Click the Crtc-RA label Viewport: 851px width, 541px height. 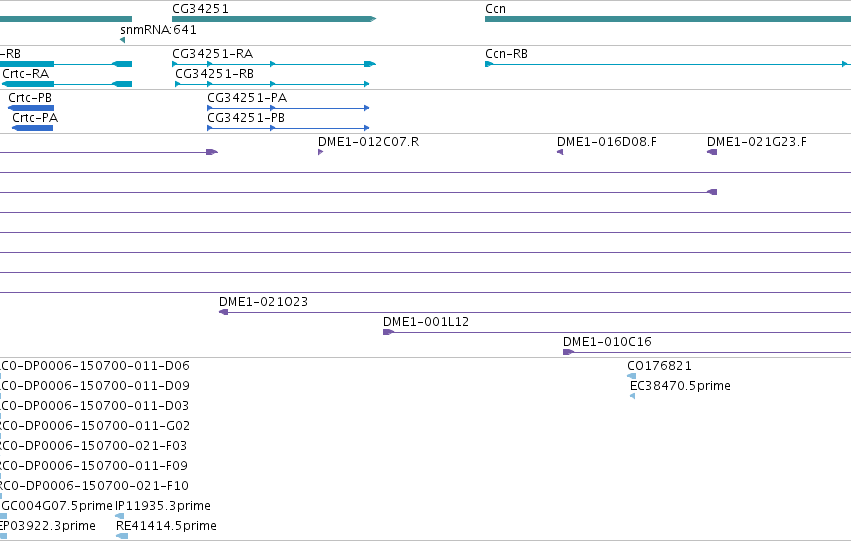(x=26, y=74)
